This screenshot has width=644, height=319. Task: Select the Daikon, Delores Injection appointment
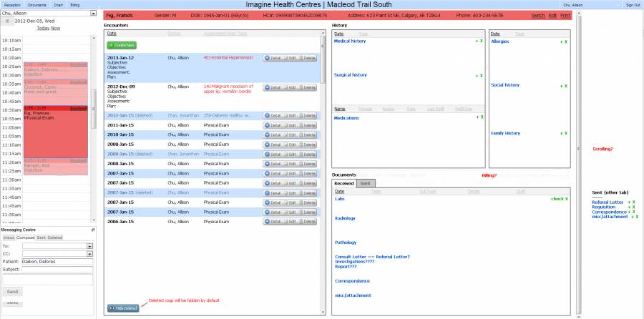click(55, 71)
